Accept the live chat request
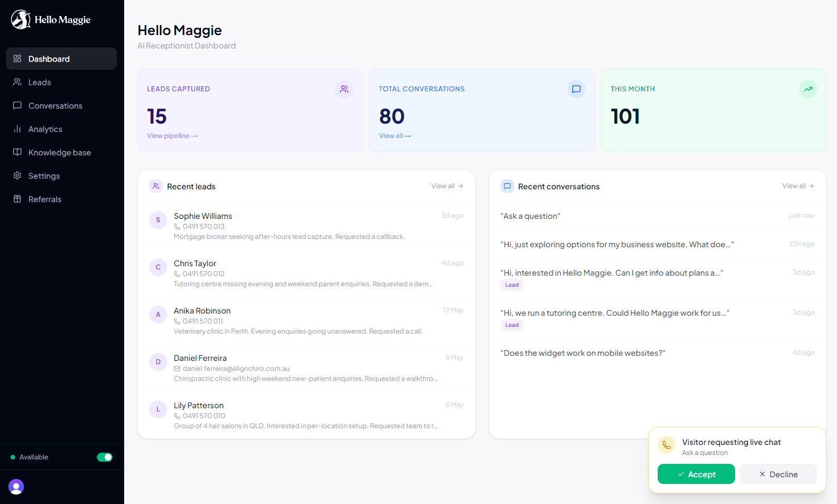Screen dimensions: 837x504 click(696, 474)
